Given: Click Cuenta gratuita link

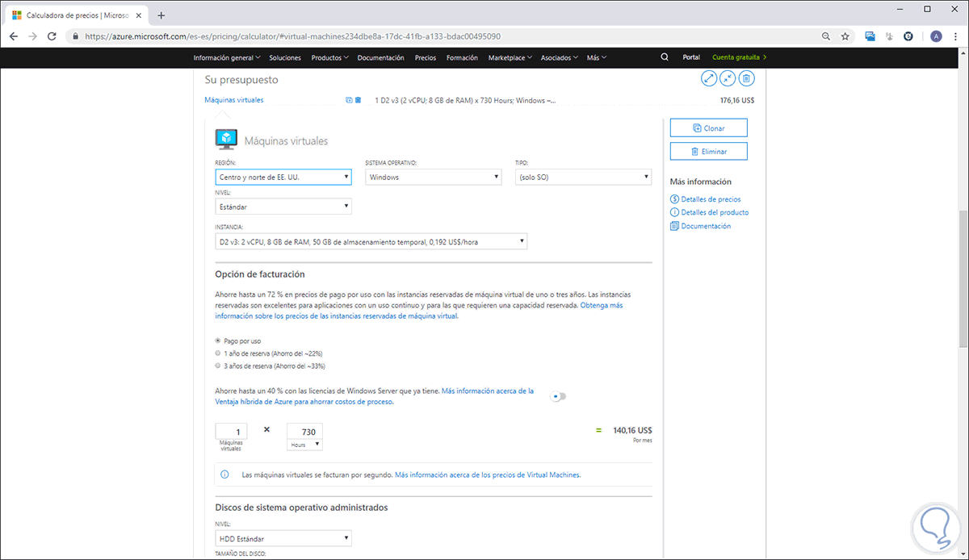Looking at the screenshot, I should point(739,57).
